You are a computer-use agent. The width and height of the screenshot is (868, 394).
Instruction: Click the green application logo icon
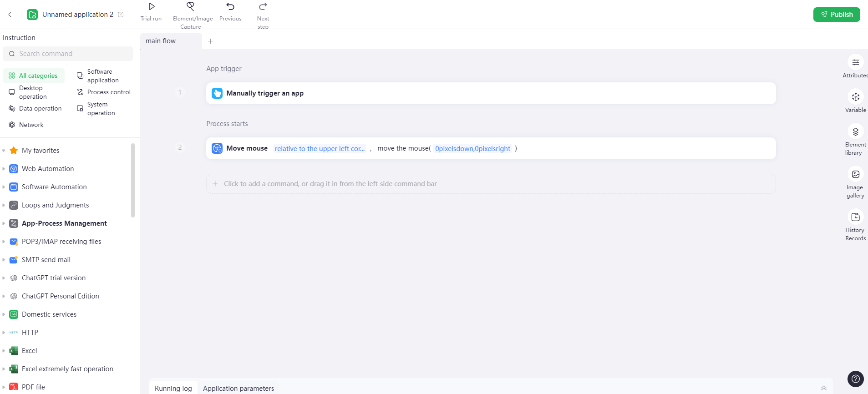(32, 15)
